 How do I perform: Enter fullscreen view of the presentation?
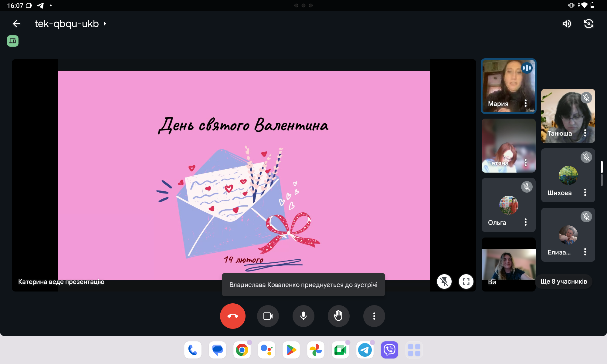[x=466, y=281]
